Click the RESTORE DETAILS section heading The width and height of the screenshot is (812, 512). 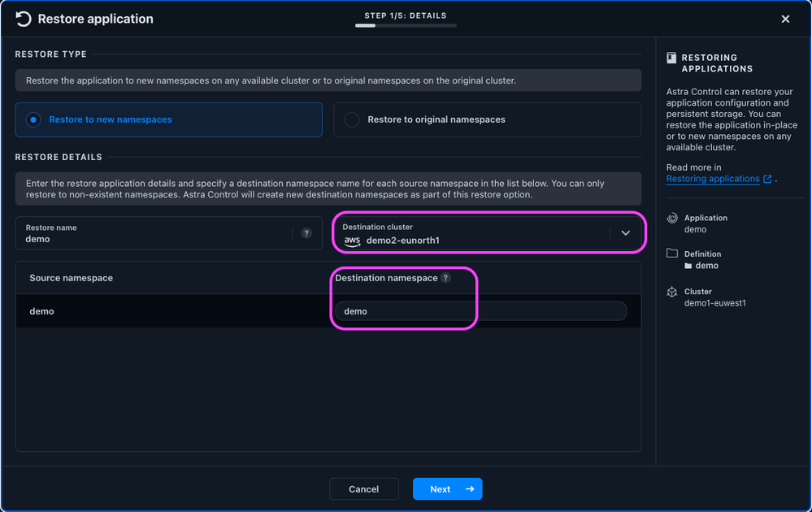(x=59, y=158)
